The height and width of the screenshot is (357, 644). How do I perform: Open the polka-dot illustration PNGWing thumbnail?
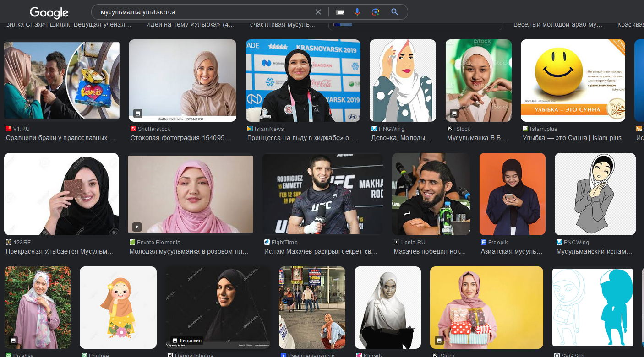[x=403, y=81]
